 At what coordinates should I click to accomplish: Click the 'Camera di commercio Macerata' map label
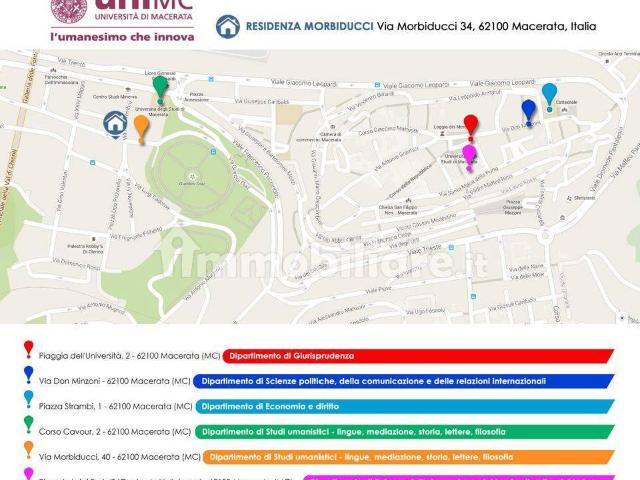[x=318, y=137]
